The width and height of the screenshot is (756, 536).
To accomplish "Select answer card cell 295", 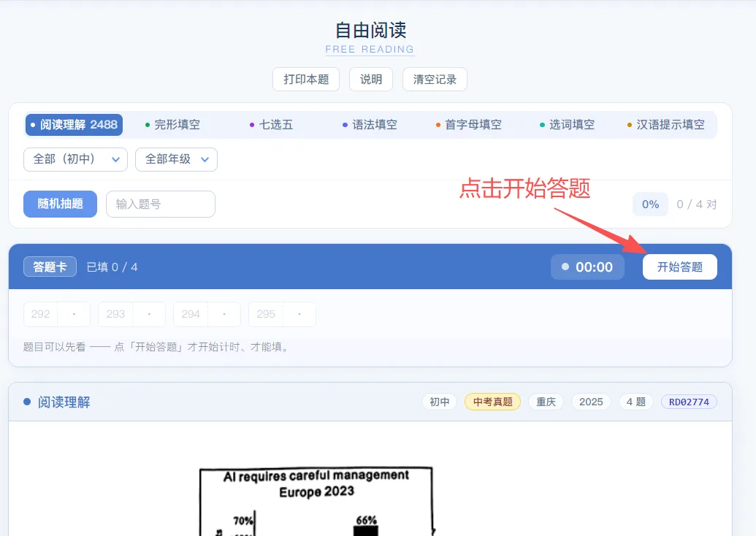I will pos(283,314).
